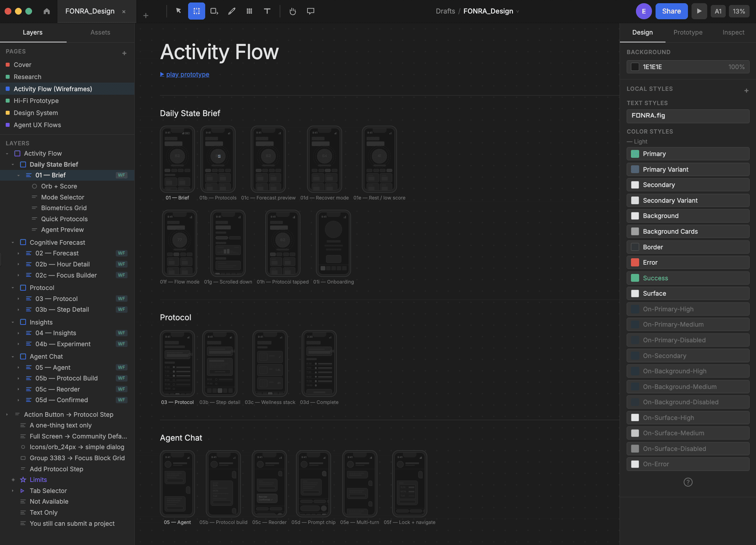The width and height of the screenshot is (756, 545).
Task: Expand the 02 — Forecast layer
Action: [x=19, y=253]
